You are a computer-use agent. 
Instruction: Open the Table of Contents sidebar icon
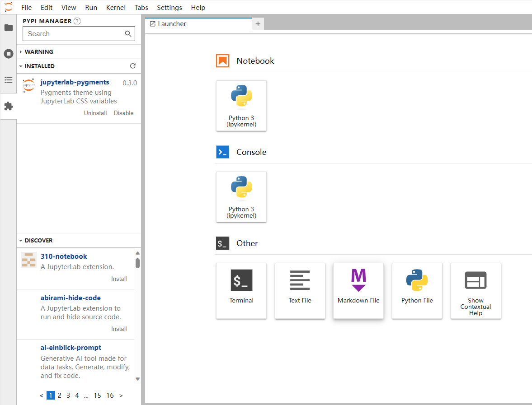(x=9, y=80)
